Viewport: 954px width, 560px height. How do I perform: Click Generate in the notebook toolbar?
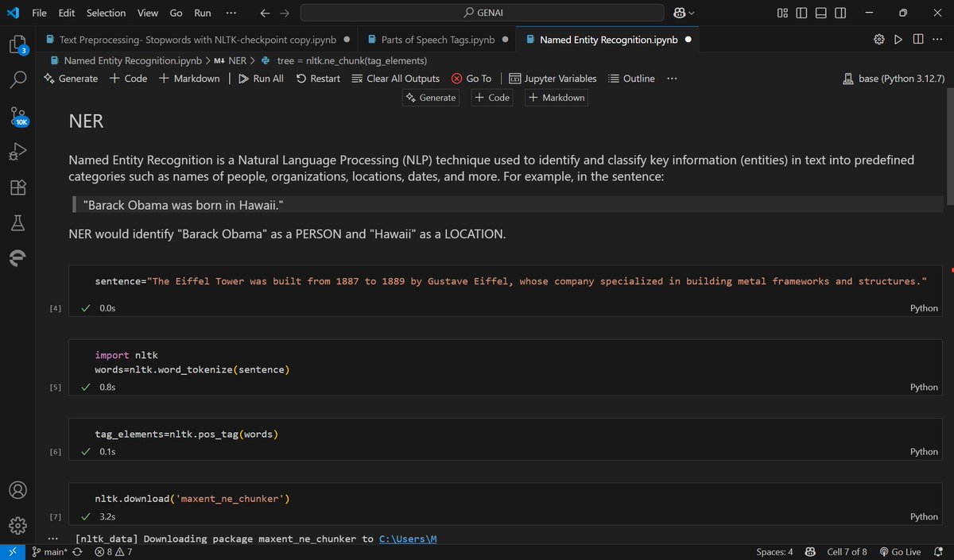coord(71,78)
